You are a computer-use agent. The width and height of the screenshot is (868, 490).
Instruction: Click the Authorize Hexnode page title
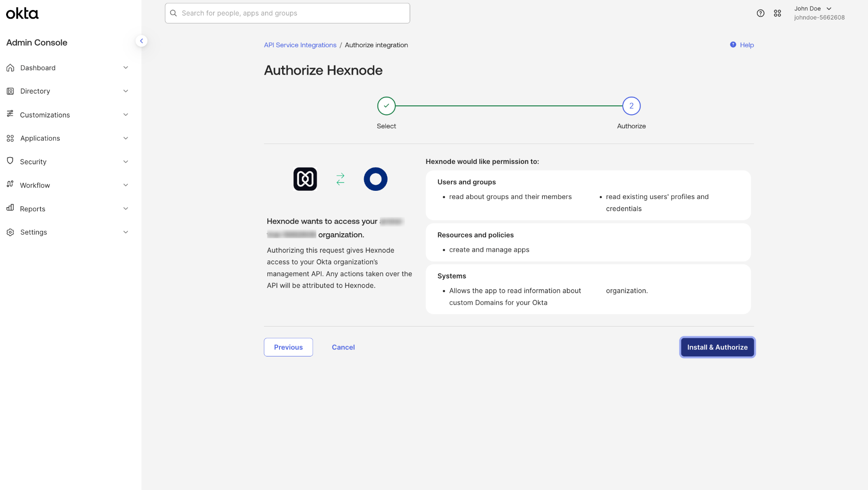click(x=323, y=70)
